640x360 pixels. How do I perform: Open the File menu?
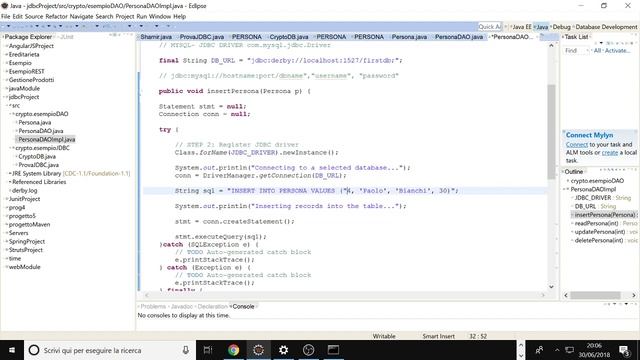pos(5,16)
